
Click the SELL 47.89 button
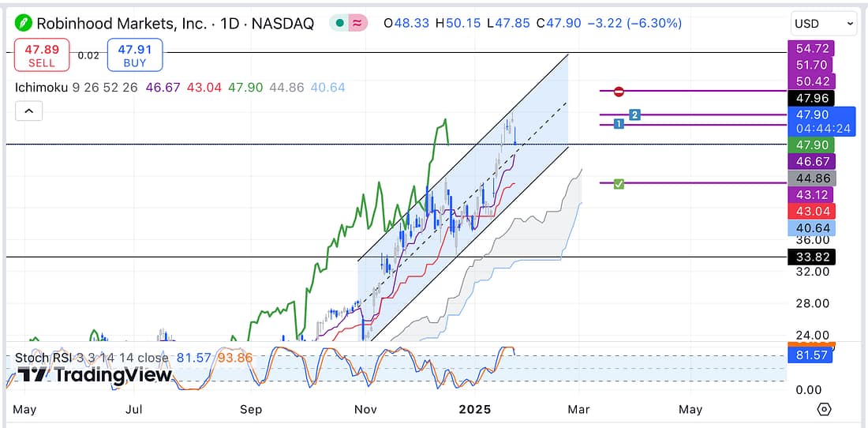coord(42,55)
